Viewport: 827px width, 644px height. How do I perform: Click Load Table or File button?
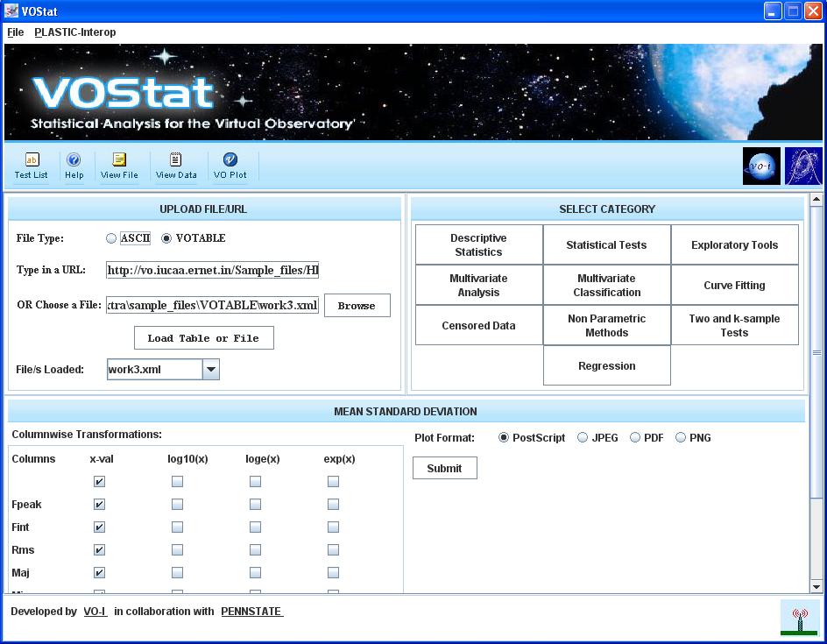click(x=203, y=337)
